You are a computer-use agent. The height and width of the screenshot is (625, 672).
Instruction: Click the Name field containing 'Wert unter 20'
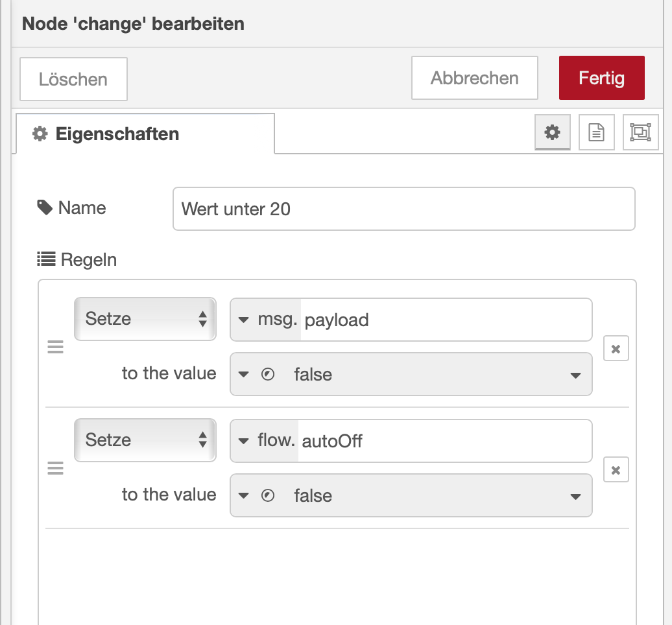(403, 209)
